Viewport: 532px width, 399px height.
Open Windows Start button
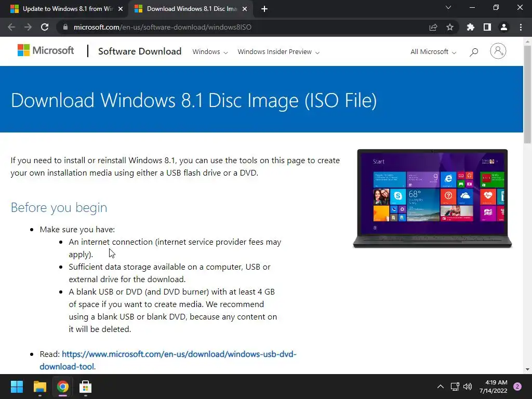pyautogui.click(x=17, y=387)
